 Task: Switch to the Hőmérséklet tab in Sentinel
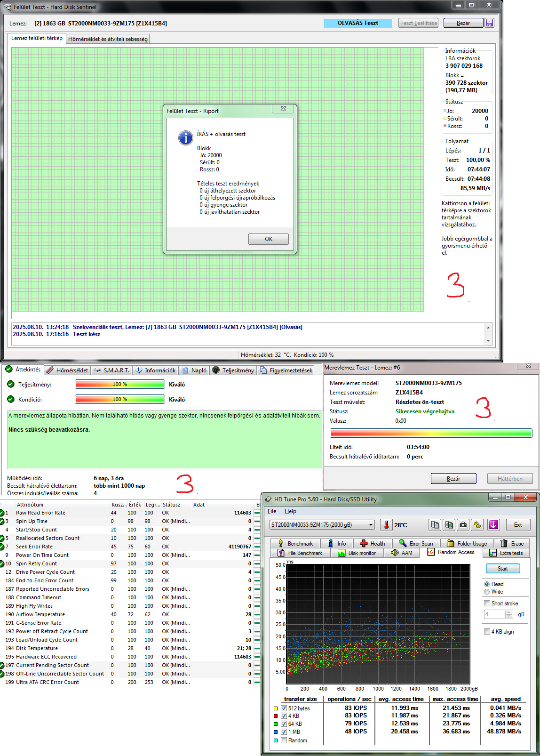click(x=67, y=370)
